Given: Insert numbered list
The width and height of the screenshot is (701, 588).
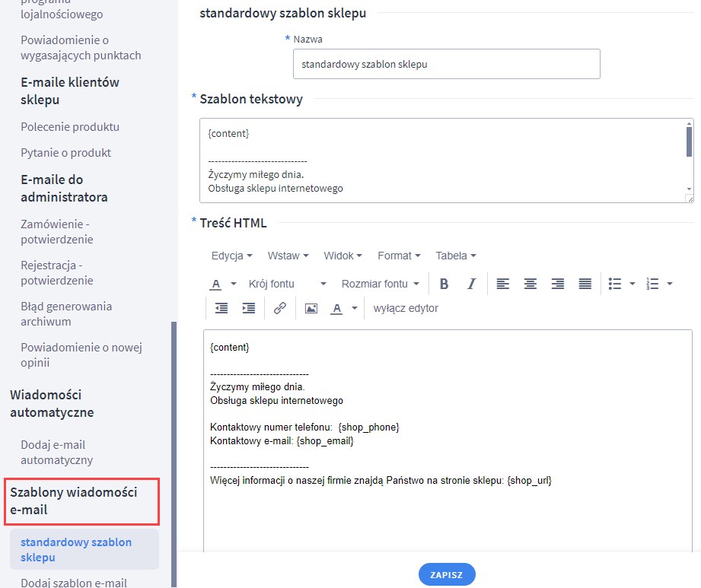Looking at the screenshot, I should (x=652, y=284).
